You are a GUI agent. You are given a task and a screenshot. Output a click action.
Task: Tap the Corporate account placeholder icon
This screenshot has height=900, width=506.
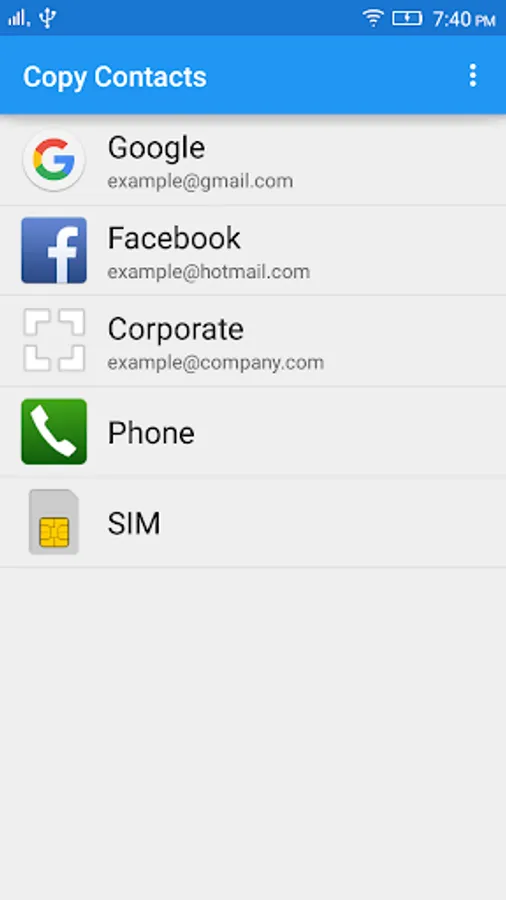tap(54, 340)
